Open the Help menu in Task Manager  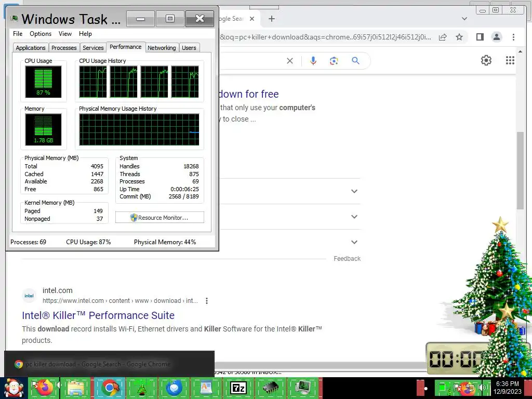pyautogui.click(x=85, y=34)
